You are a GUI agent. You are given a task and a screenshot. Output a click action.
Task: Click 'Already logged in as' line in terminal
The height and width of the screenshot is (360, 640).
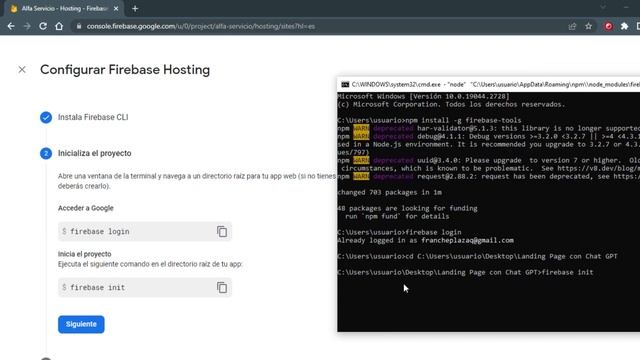[x=426, y=240]
